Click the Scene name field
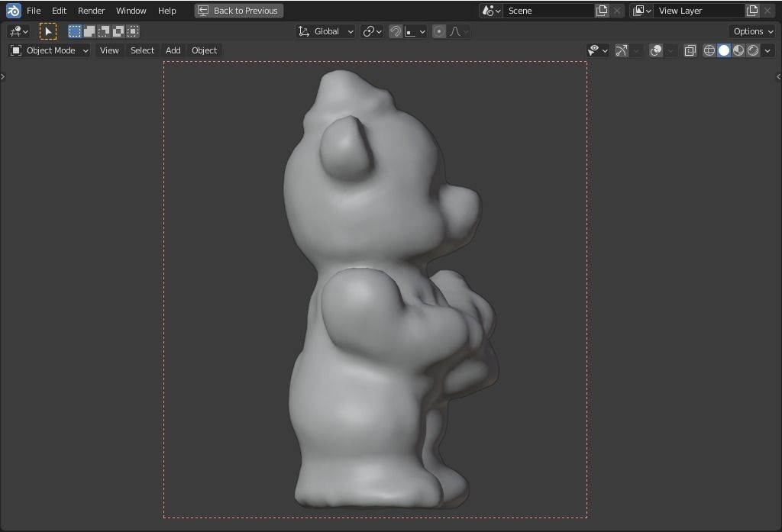Screen dimensions: 782x532 coord(548,11)
